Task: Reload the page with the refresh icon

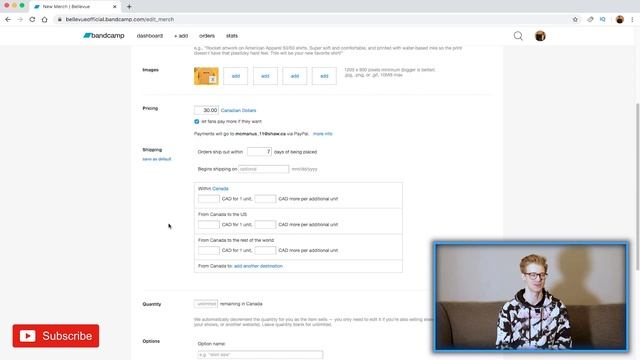Action: [32, 20]
